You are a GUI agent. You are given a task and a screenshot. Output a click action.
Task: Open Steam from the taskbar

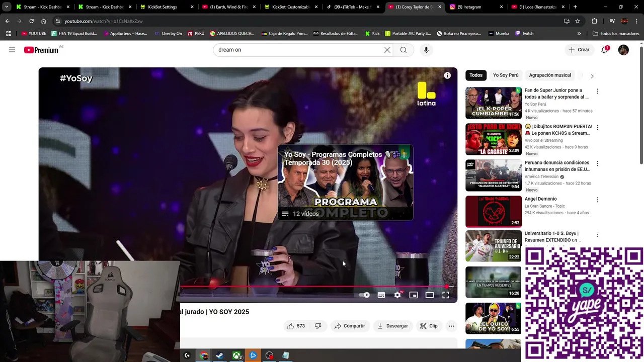point(220,355)
